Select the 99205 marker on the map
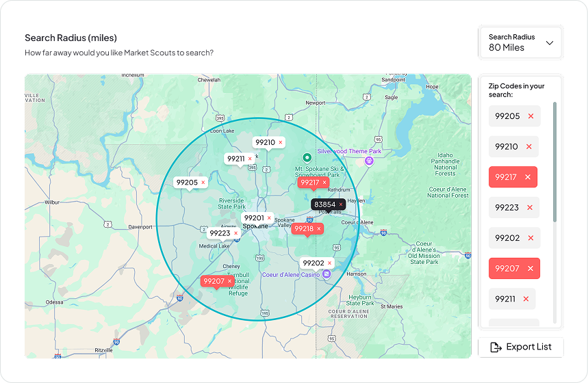This screenshot has width=588, height=383. coord(186,183)
